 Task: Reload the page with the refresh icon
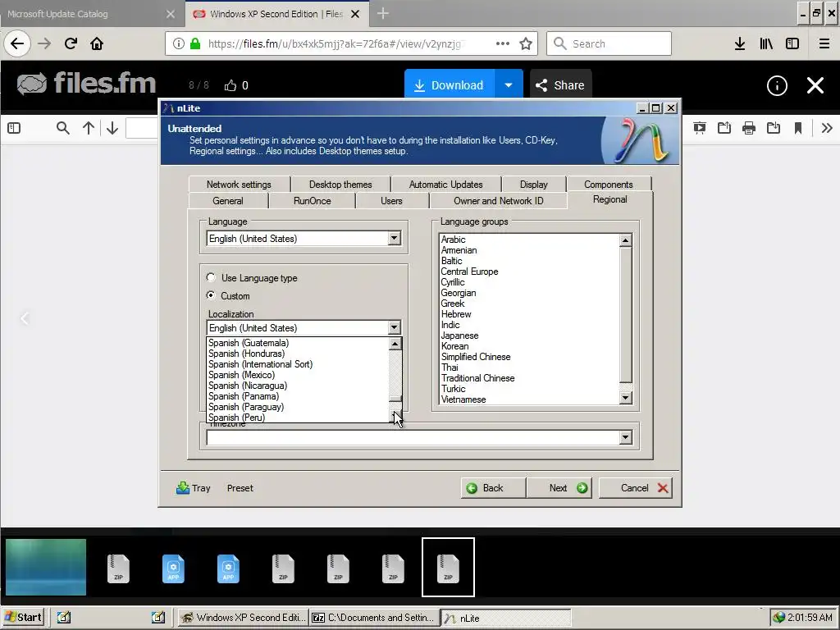click(71, 43)
